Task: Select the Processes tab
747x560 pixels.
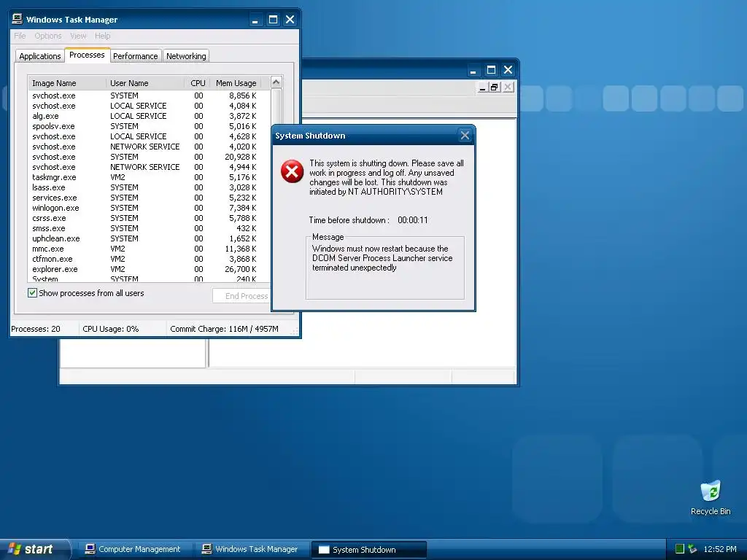Action: [87, 55]
